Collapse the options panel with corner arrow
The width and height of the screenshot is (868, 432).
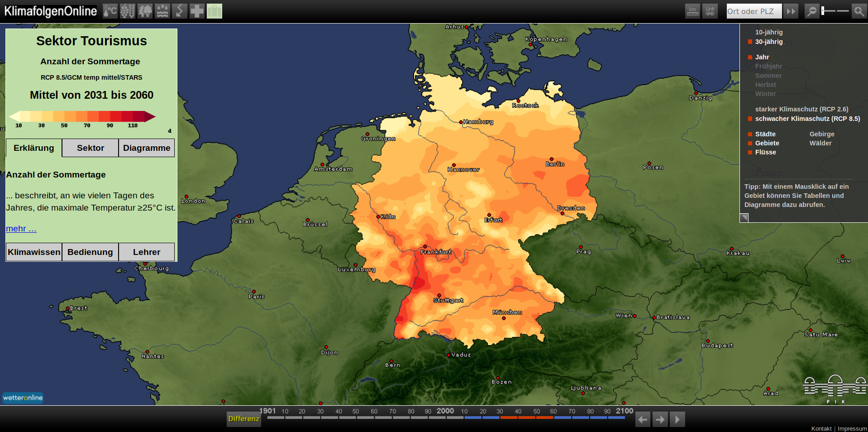744,218
